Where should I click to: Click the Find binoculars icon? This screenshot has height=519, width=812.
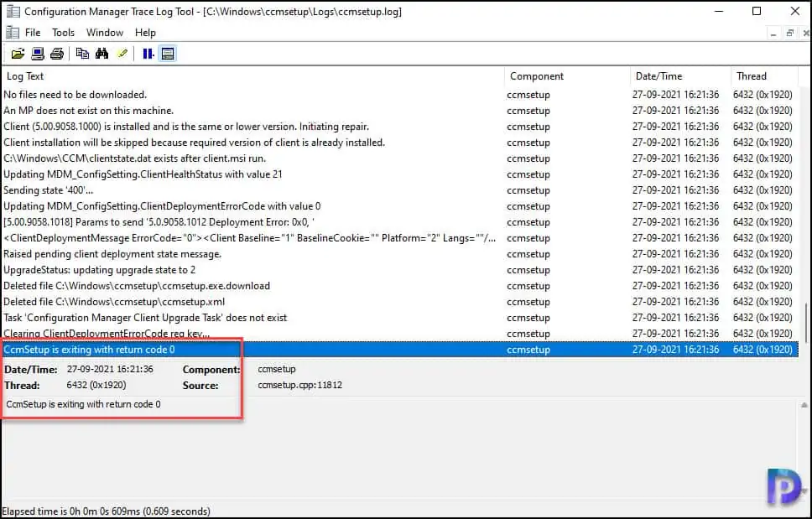(x=102, y=54)
